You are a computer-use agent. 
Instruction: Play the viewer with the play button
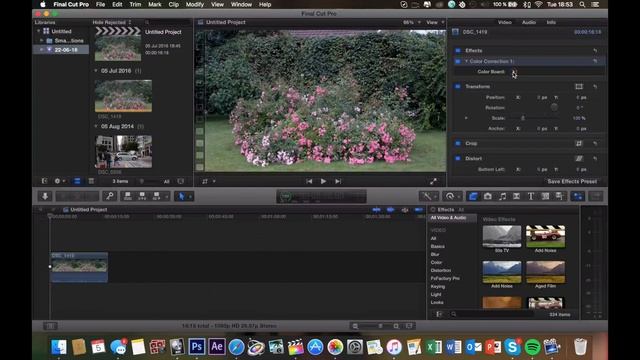323,181
